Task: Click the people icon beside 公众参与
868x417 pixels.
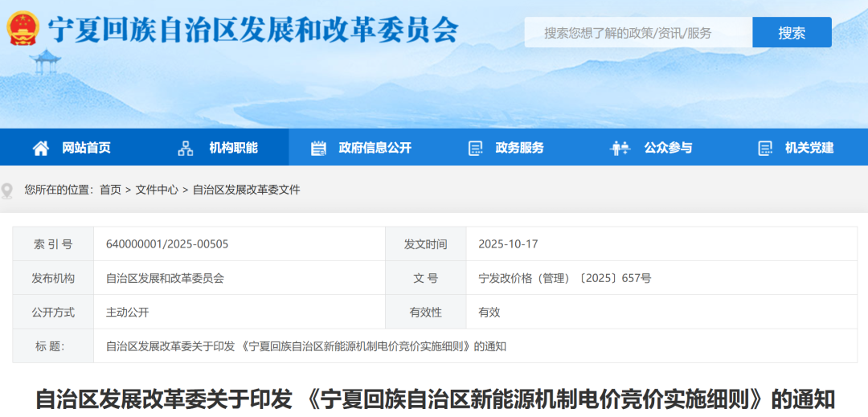Action: coord(620,148)
